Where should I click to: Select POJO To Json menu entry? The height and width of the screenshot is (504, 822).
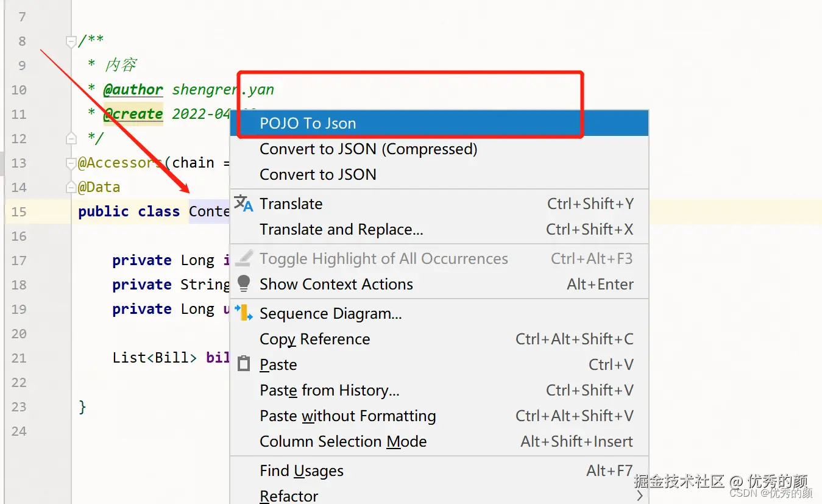tap(308, 123)
